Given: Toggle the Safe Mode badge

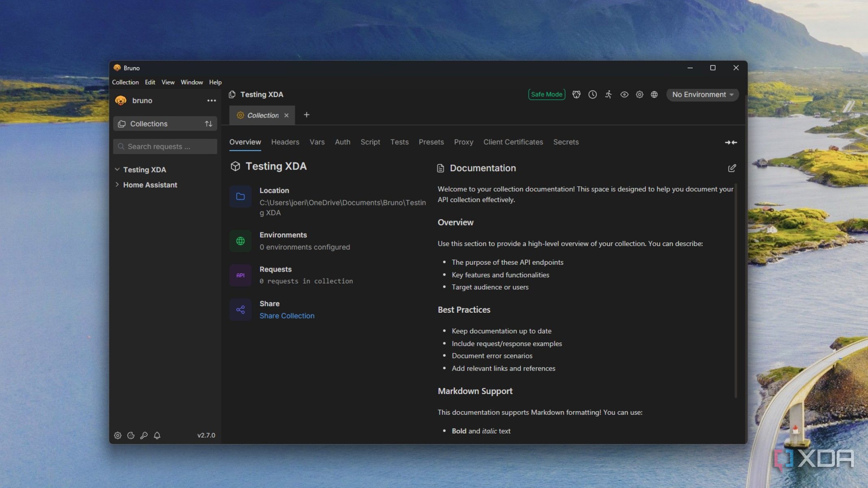Looking at the screenshot, I should point(546,94).
